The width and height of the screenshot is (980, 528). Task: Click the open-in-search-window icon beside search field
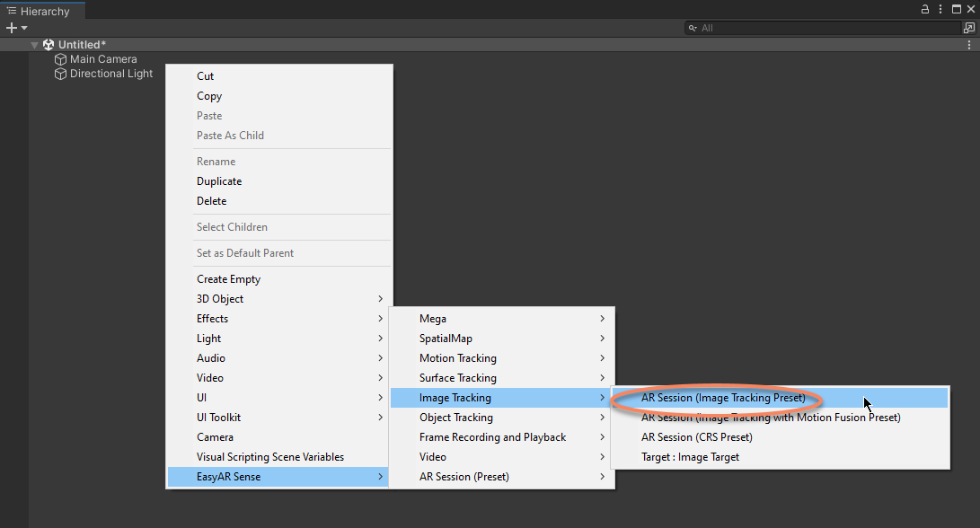(969, 28)
